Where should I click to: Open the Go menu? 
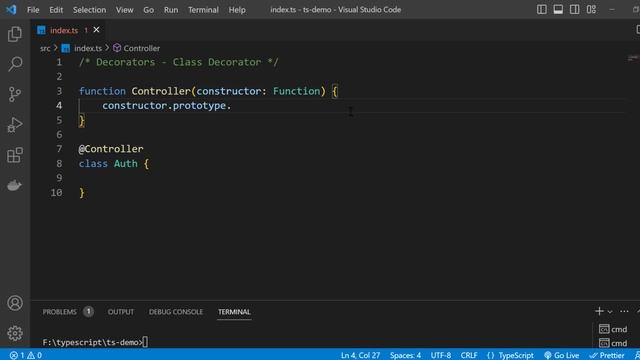click(149, 10)
